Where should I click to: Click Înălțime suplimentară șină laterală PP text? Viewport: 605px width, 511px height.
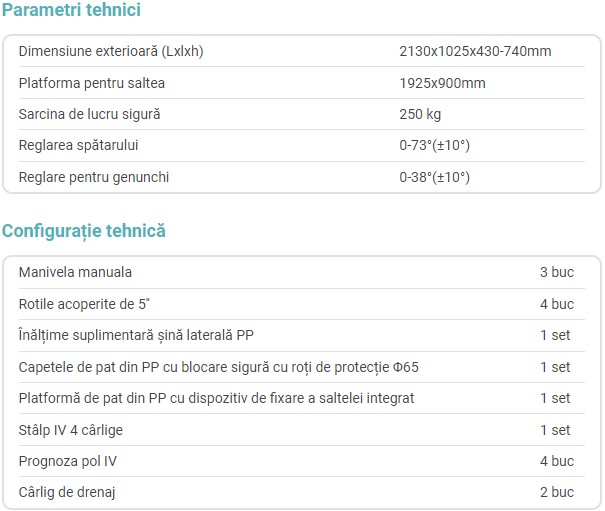pyautogui.click(x=136, y=335)
